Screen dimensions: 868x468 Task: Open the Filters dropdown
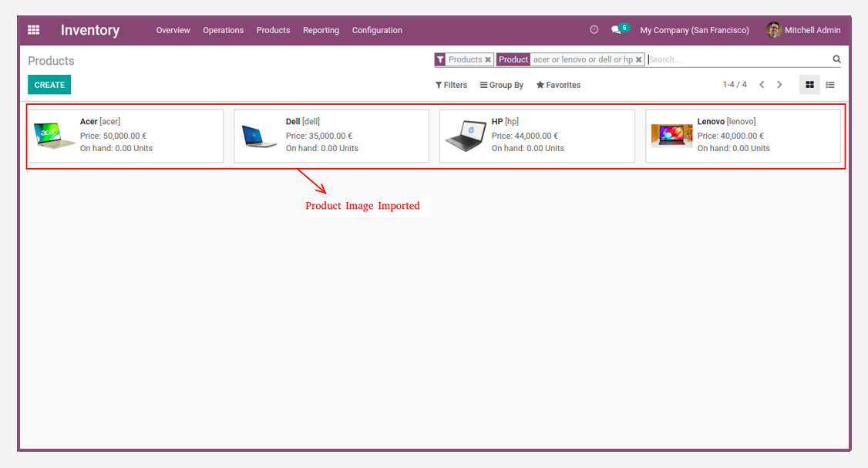451,85
